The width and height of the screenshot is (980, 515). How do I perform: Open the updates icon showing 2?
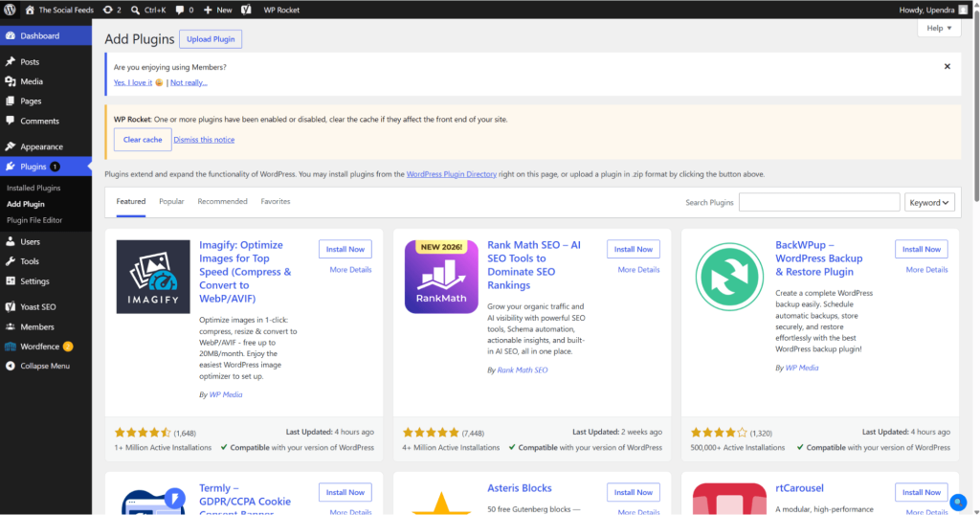pyautogui.click(x=112, y=10)
